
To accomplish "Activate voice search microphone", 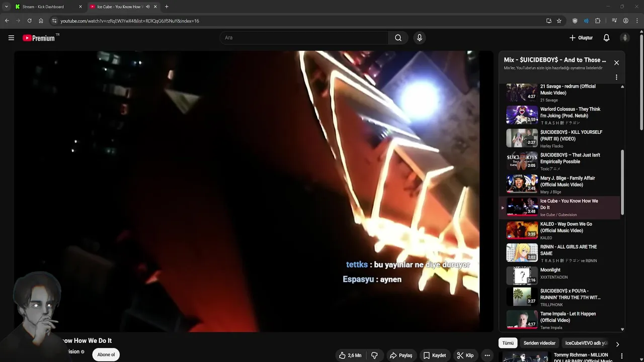I will [x=419, y=38].
